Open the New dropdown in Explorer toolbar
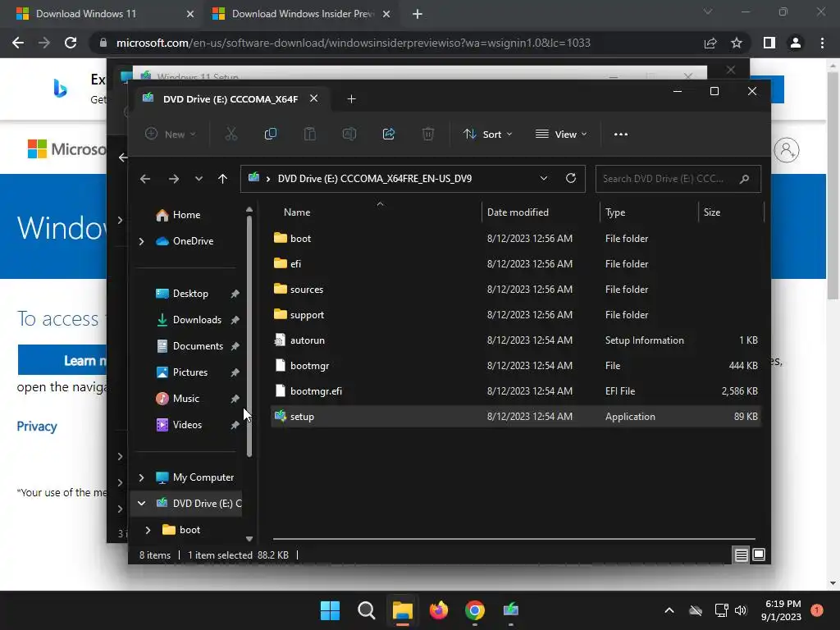 pos(171,134)
